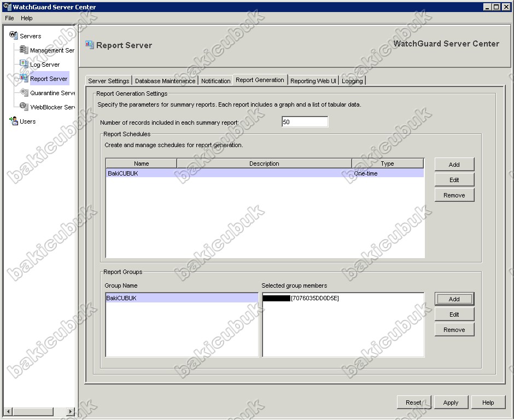Click Remove in Report Groups
Image resolution: width=514 pixels, height=420 pixels.
tap(454, 330)
